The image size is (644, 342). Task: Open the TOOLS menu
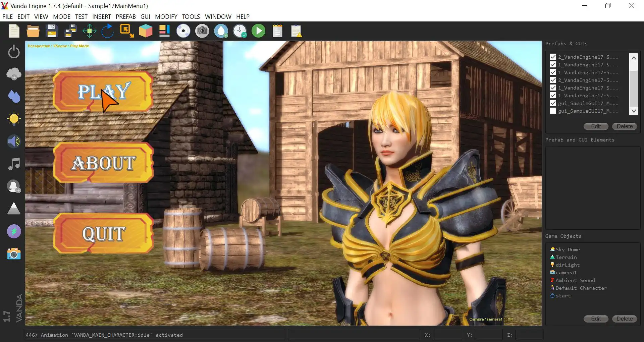[191, 16]
